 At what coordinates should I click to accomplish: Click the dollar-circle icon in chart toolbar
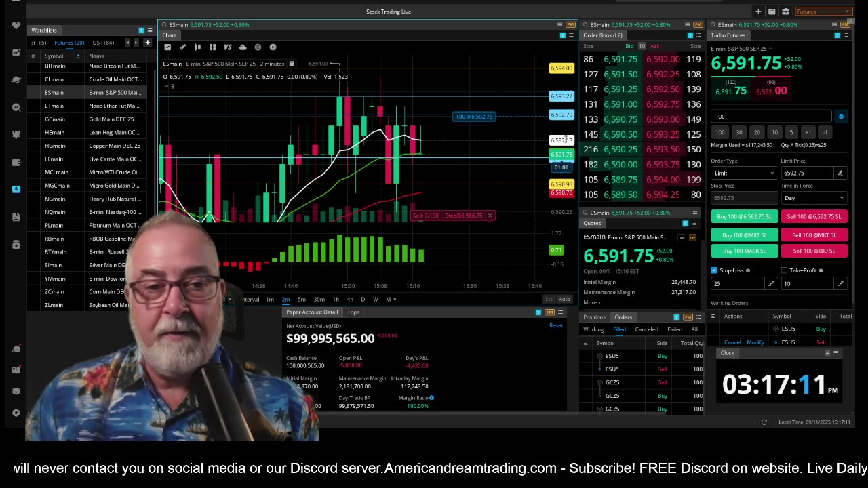(x=258, y=47)
